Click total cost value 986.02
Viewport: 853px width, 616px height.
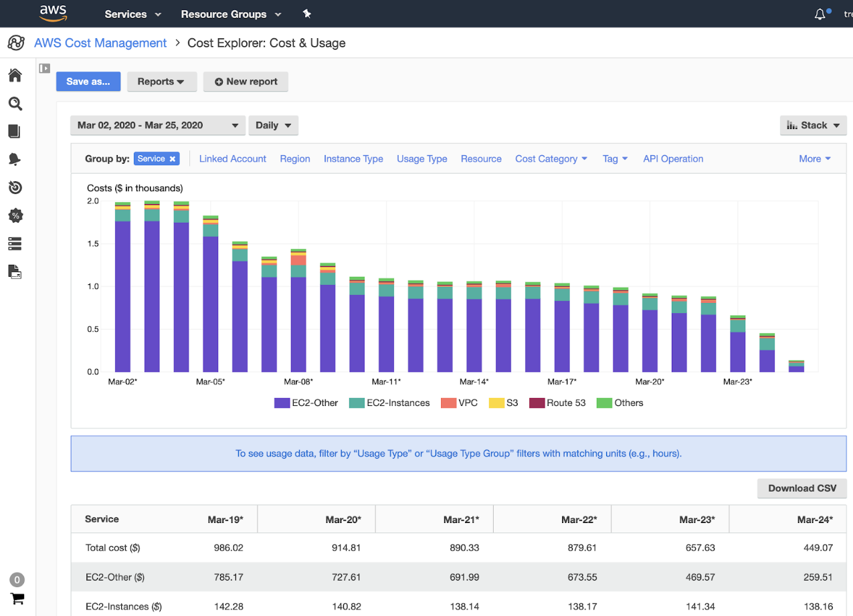(228, 548)
